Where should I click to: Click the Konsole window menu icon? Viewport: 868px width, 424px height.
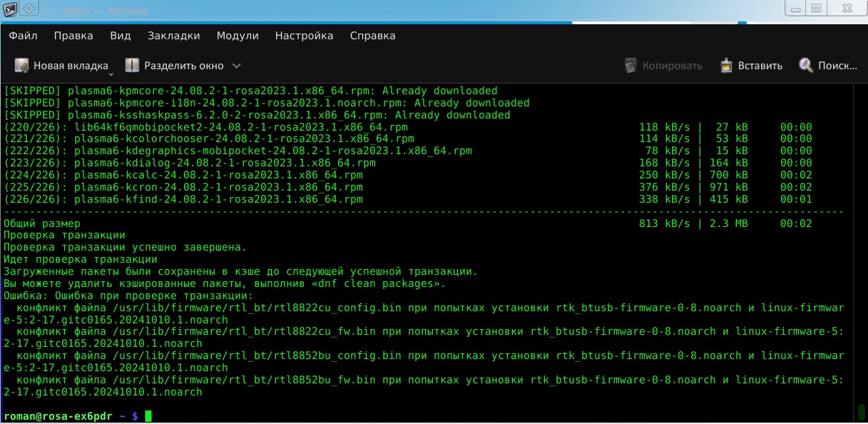click(9, 9)
